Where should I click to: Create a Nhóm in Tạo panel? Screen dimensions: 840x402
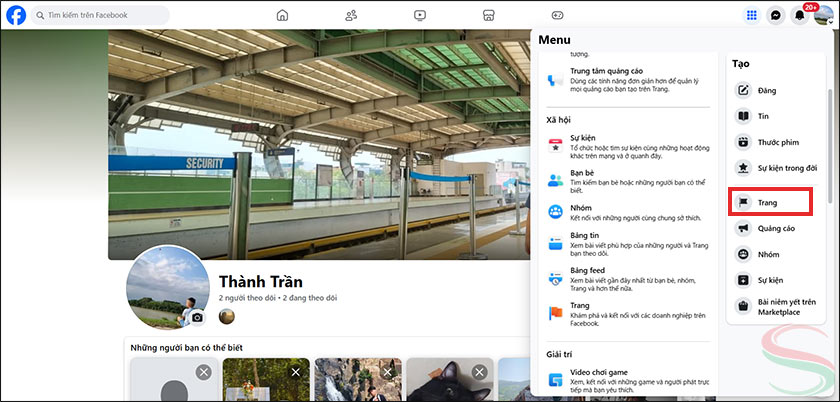pos(776,255)
